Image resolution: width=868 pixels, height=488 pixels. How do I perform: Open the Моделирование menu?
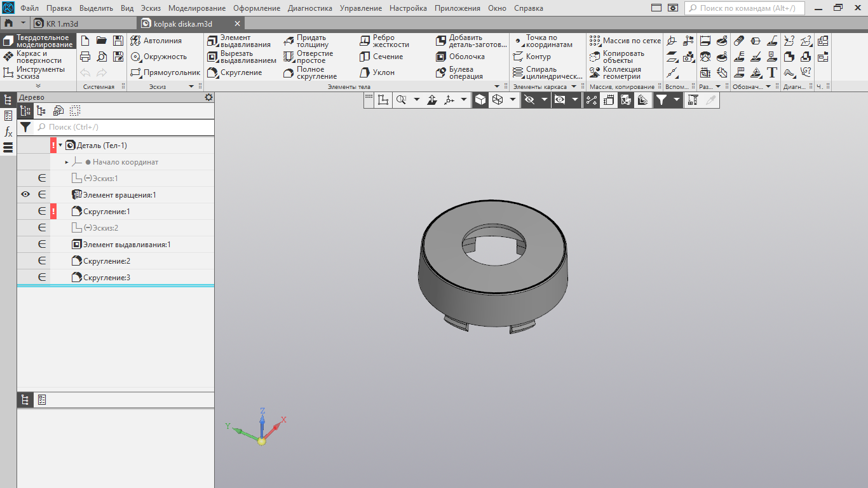(197, 8)
